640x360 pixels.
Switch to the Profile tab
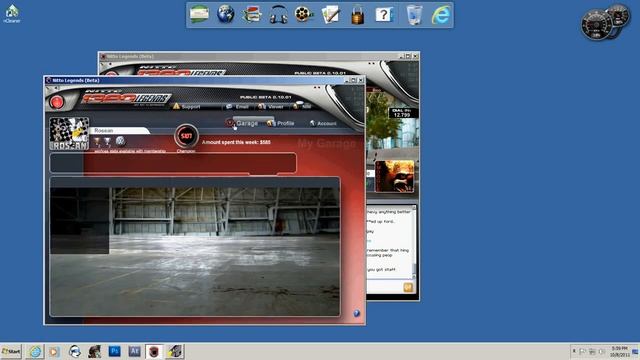click(281, 123)
